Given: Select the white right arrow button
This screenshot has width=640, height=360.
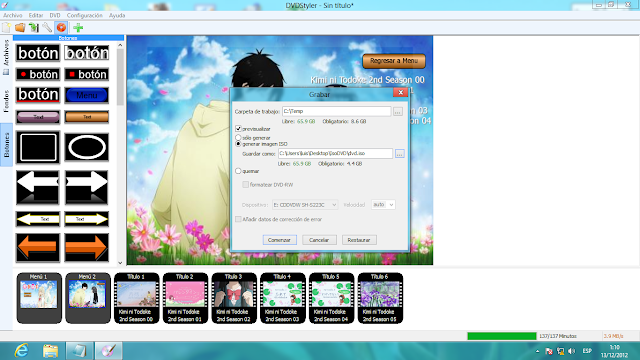Looking at the screenshot, I should point(87,187).
